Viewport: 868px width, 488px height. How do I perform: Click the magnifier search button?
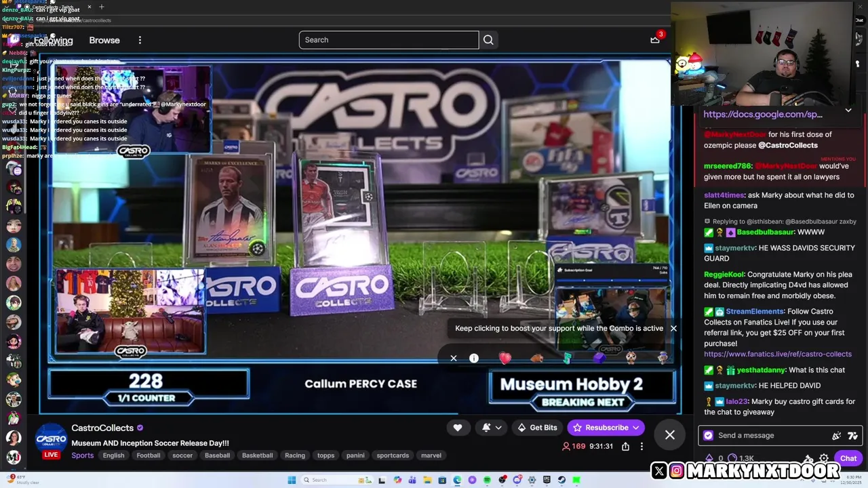(x=488, y=40)
